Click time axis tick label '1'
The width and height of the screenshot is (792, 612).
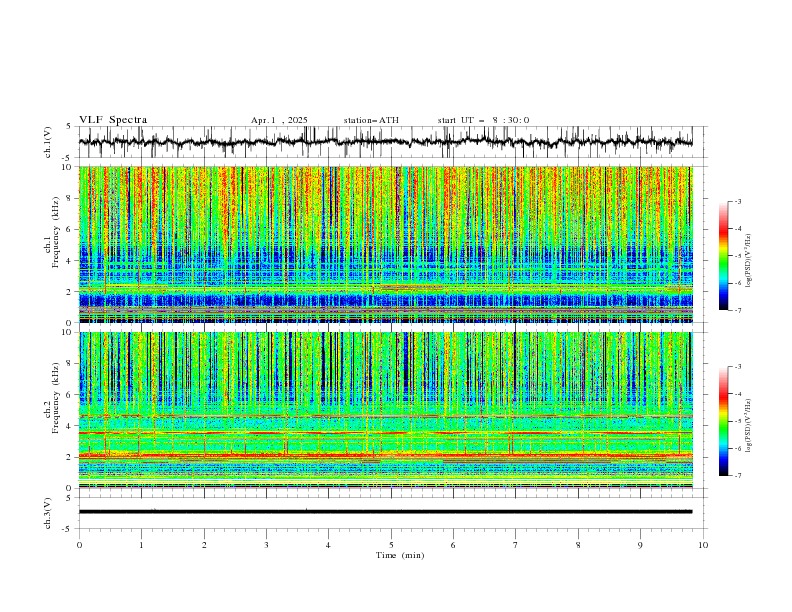point(141,545)
